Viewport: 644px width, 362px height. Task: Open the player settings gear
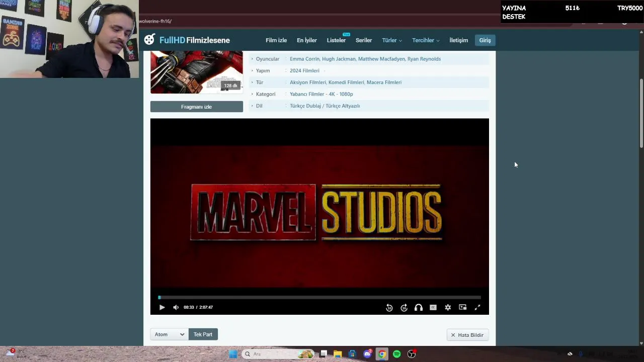tap(448, 307)
